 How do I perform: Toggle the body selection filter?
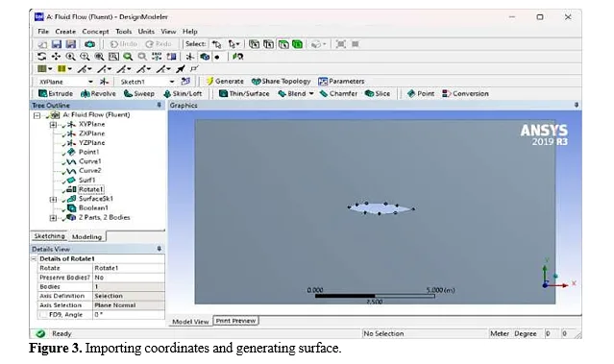coord(298,44)
